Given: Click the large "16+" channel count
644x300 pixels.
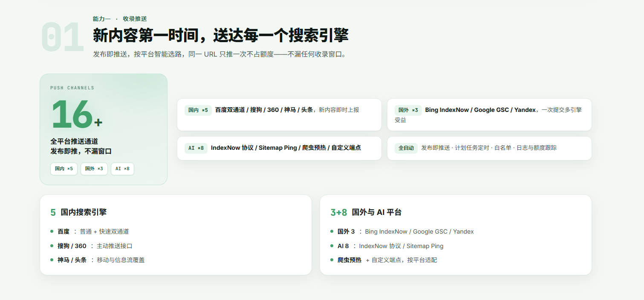Looking at the screenshot, I should 77,114.
